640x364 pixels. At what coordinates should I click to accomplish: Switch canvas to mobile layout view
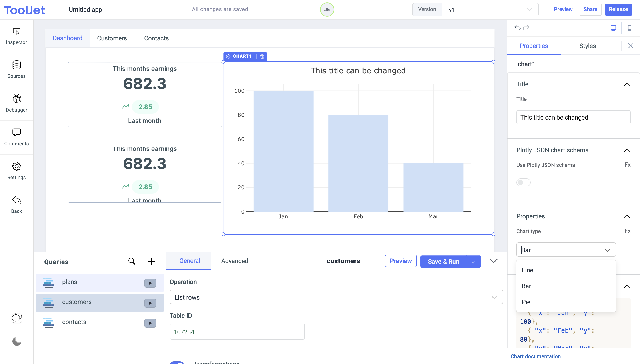click(630, 28)
